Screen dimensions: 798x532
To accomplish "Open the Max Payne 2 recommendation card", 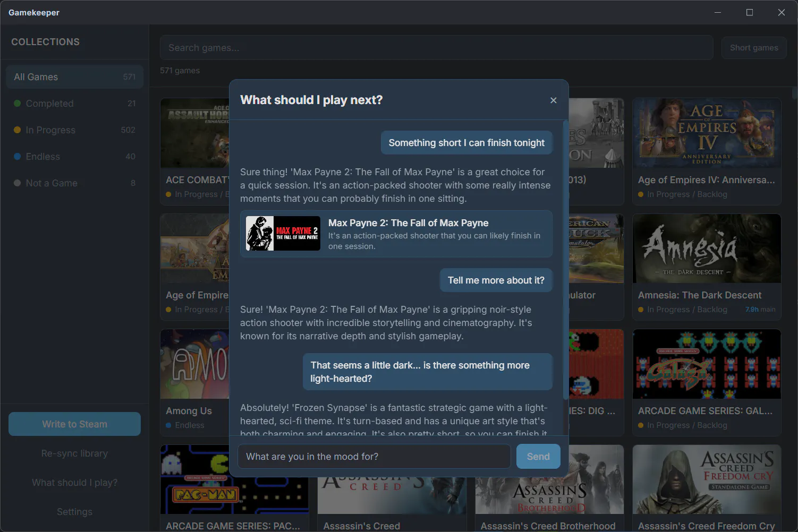I will tap(396, 234).
